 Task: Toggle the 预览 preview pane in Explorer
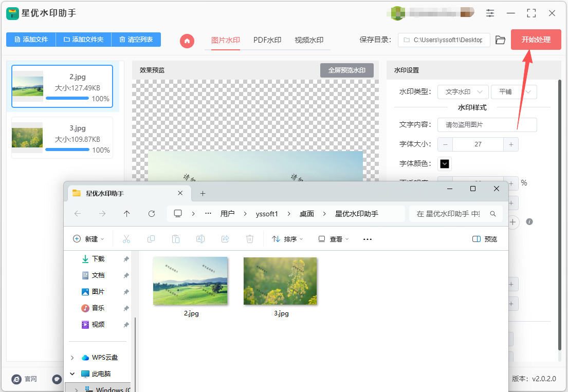[x=485, y=239]
